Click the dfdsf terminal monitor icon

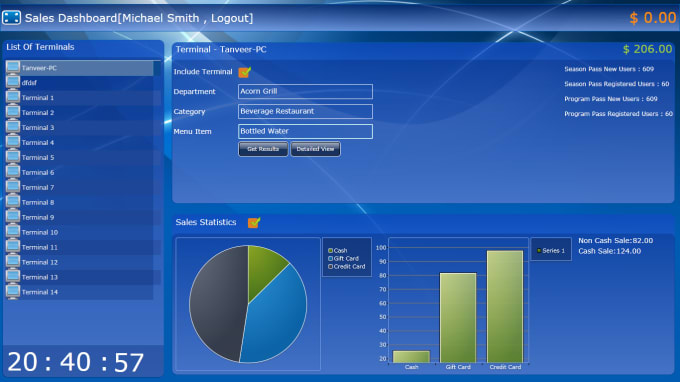click(13, 82)
